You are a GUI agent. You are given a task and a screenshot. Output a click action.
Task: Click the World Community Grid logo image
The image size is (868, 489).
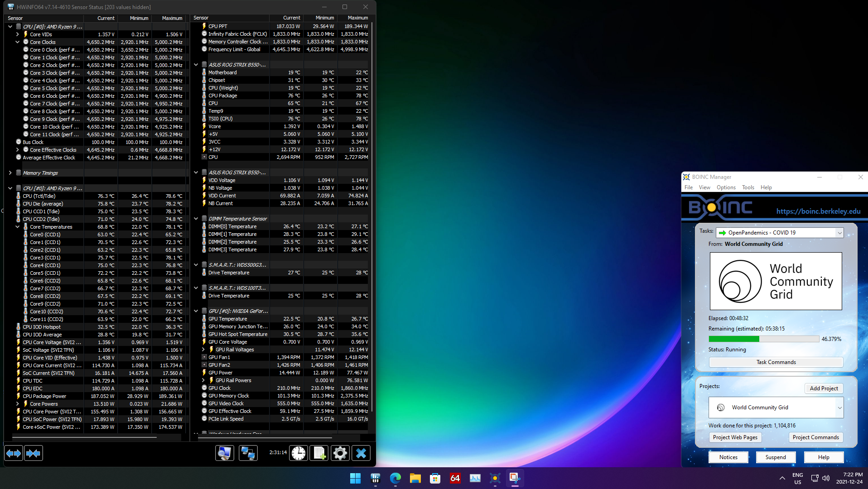(776, 281)
